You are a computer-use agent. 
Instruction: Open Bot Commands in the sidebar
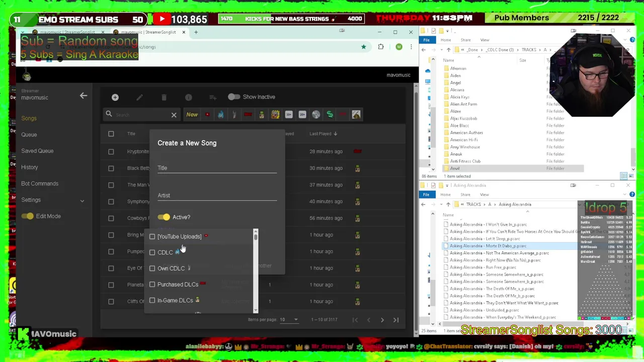[x=40, y=184]
